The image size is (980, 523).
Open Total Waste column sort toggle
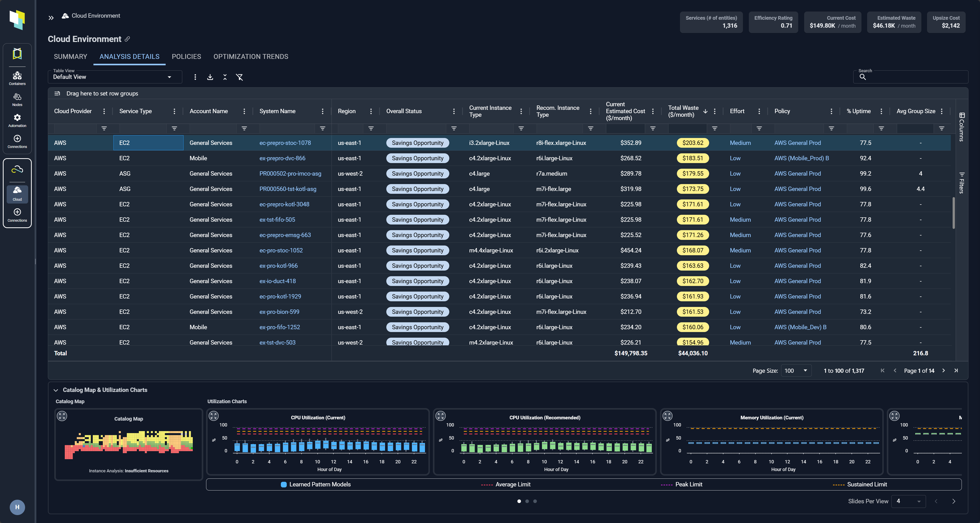(x=705, y=111)
